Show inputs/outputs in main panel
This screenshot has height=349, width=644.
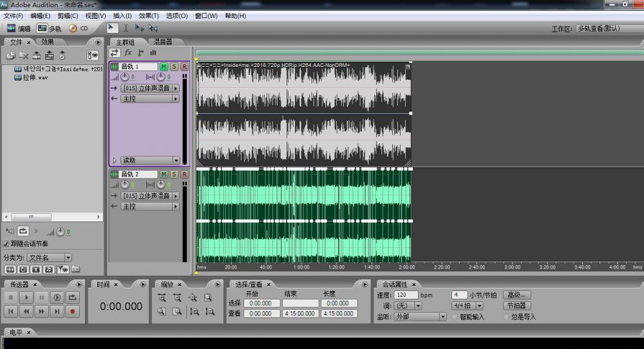115,53
